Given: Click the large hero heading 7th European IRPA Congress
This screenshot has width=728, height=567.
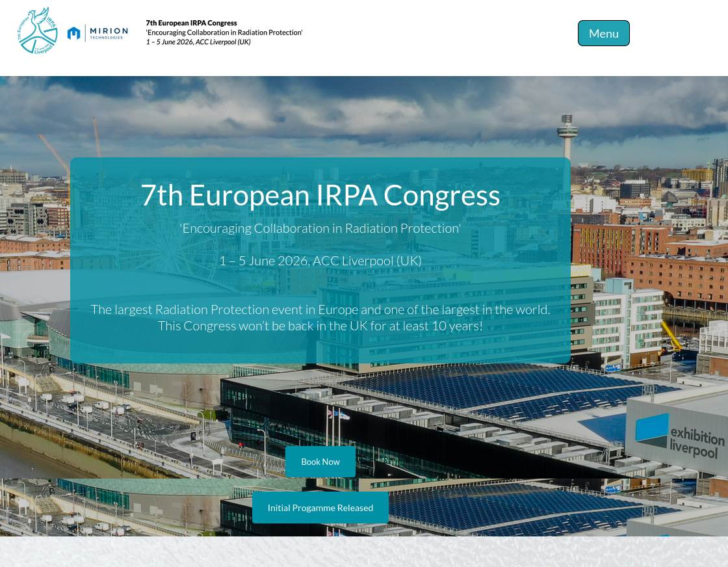Looking at the screenshot, I should coord(320,195).
